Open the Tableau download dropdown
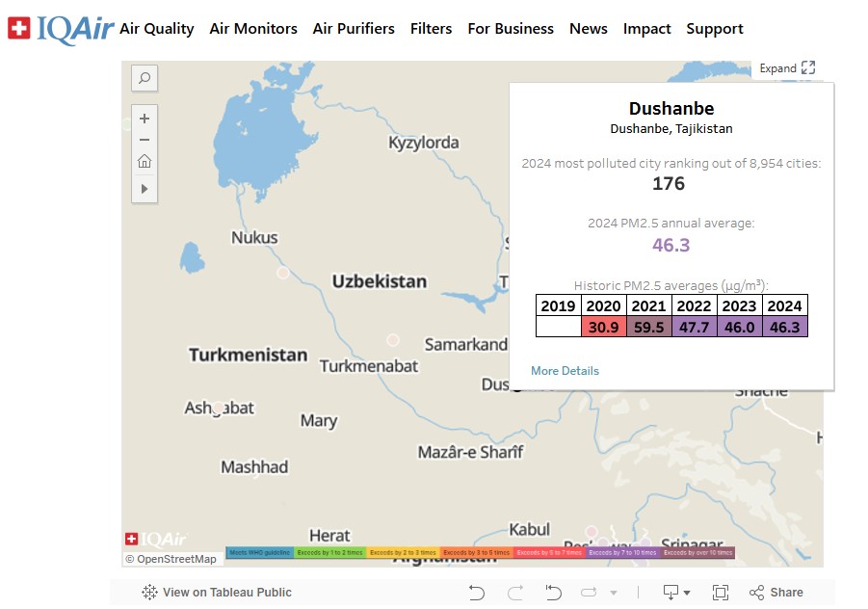The height and width of the screenshot is (609, 868). point(677,593)
